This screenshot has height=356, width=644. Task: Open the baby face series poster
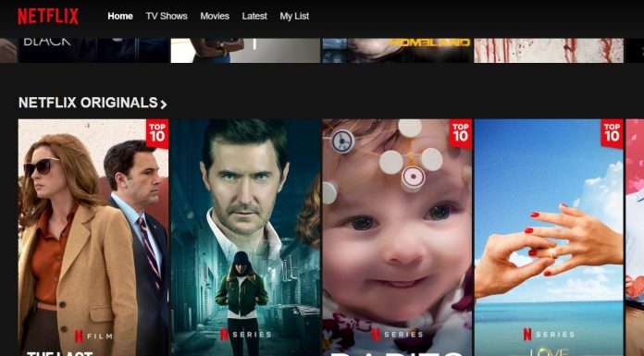tap(397, 238)
